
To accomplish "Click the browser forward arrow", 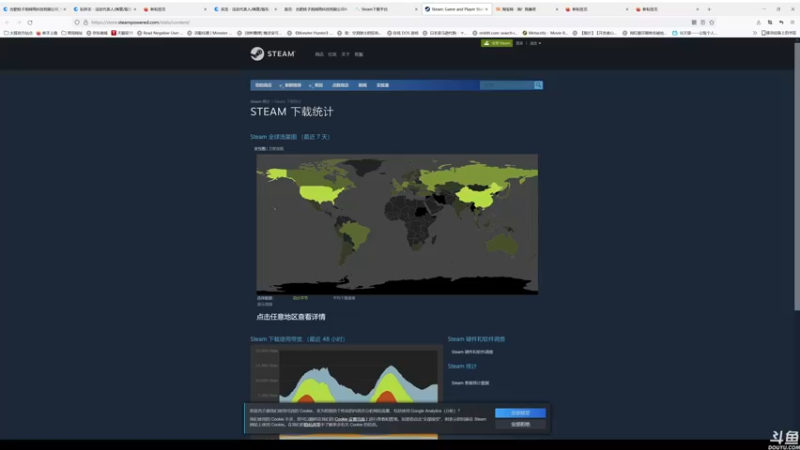I will (19, 22).
